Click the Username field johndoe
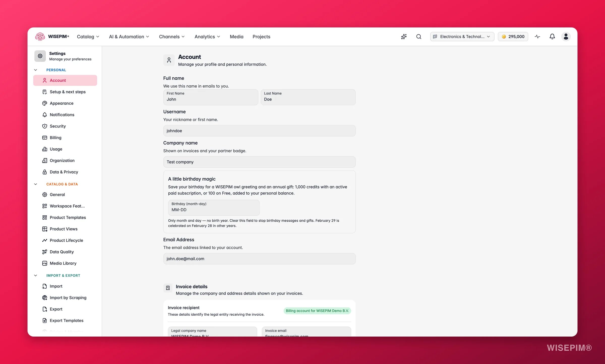Image resolution: width=605 pixels, height=364 pixels. pyautogui.click(x=259, y=131)
